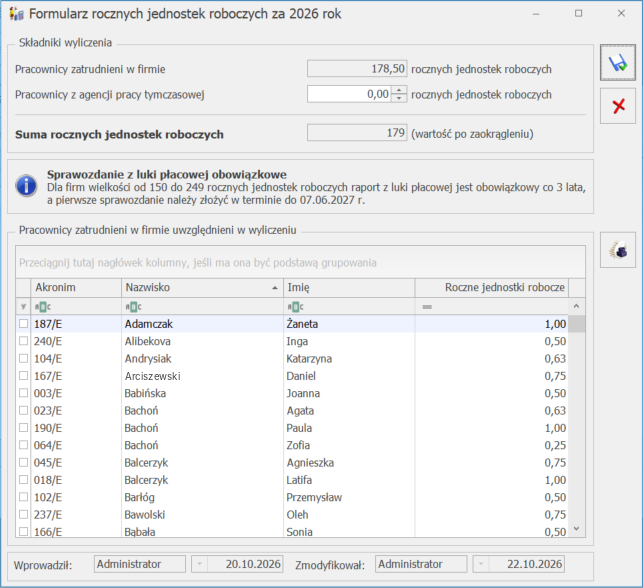Click the filter row funnel icon
This screenshot has width=643, height=588.
coord(23,307)
